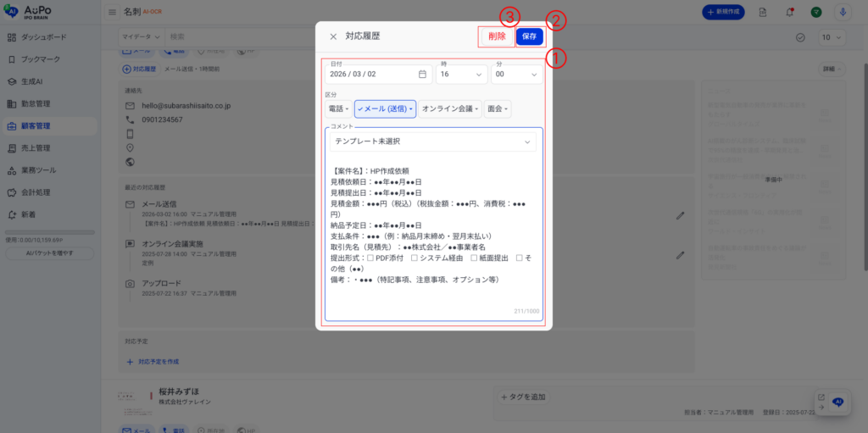Open notifications via the bell icon

(790, 13)
